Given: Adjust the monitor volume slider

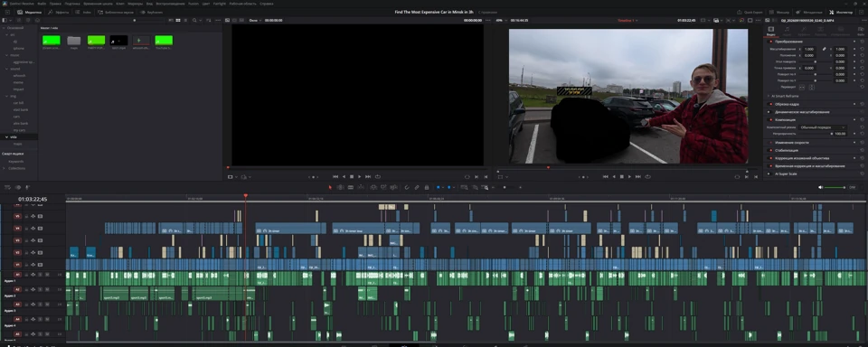Looking at the screenshot, I should 835,187.
